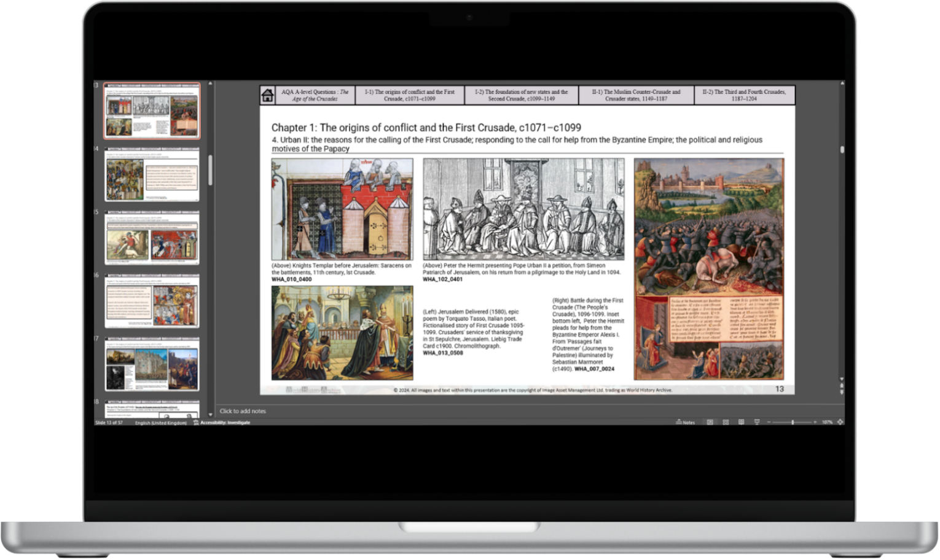This screenshot has width=940, height=560.
Task: Open zoom dialog via 107% label
Action: coord(827,422)
